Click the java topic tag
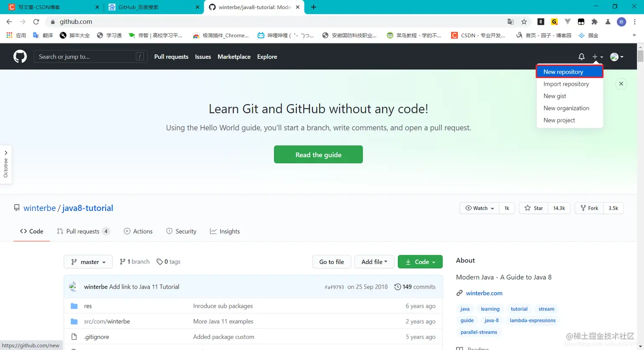644x350 pixels. 465,309
